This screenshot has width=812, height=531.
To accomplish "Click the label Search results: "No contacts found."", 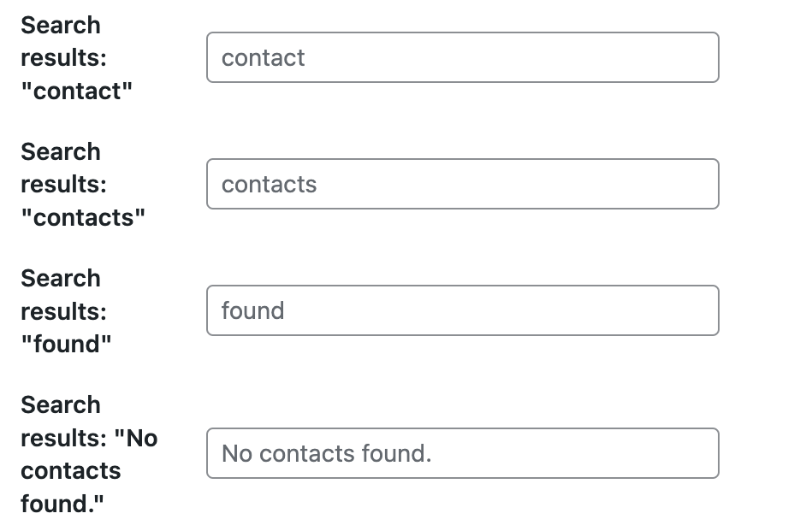I will (89, 454).
